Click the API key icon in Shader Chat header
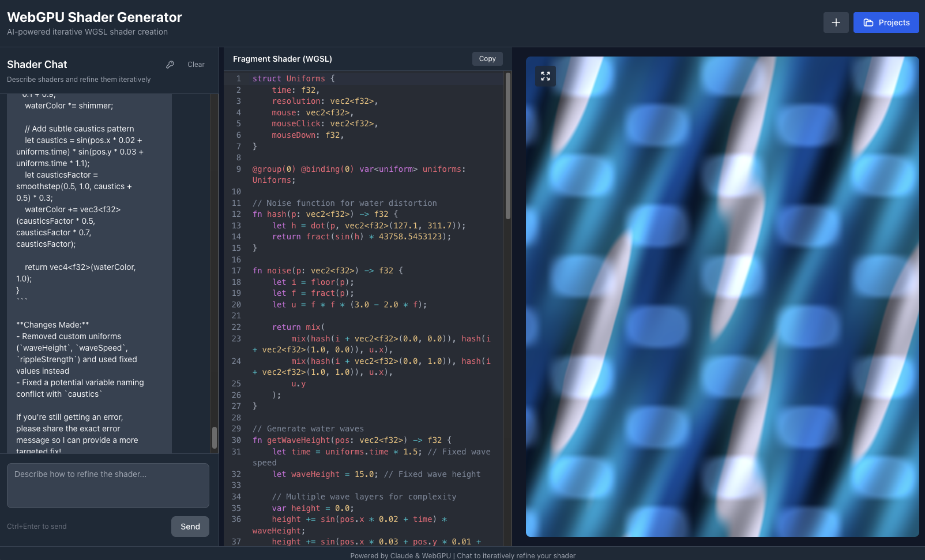This screenshot has width=925, height=560. [x=170, y=64]
